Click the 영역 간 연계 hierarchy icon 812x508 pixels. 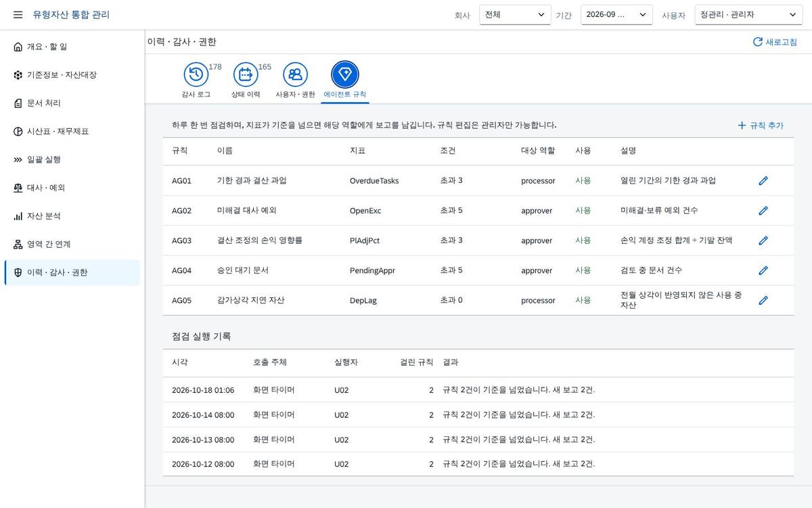18,245
